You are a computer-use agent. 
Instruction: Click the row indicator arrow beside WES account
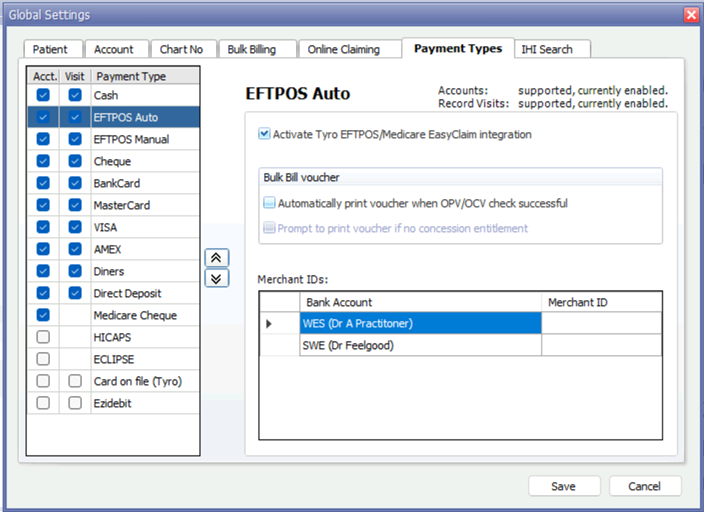coord(269,323)
